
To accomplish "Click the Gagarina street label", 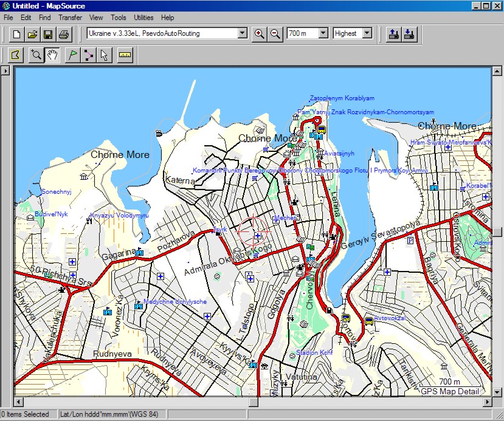I will click(x=119, y=255).
